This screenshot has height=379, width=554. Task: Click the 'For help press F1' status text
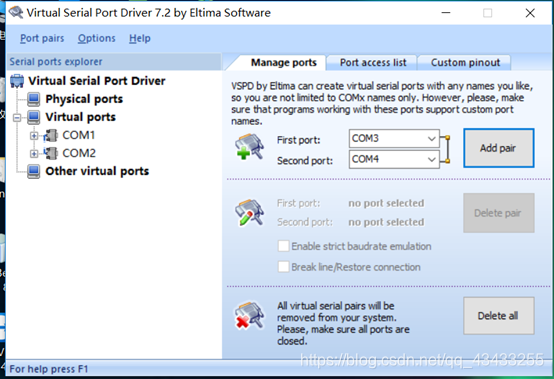pos(48,369)
